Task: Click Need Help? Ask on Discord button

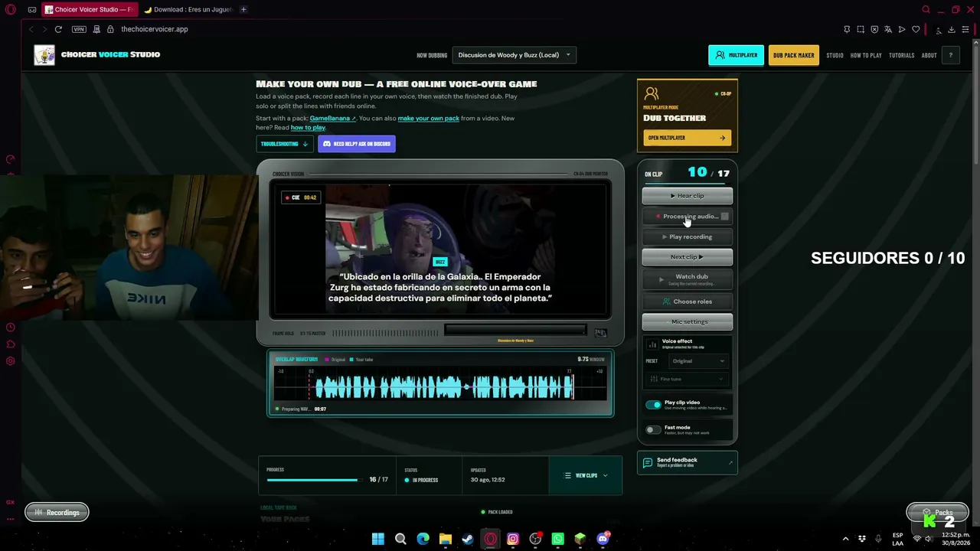Action: [357, 144]
